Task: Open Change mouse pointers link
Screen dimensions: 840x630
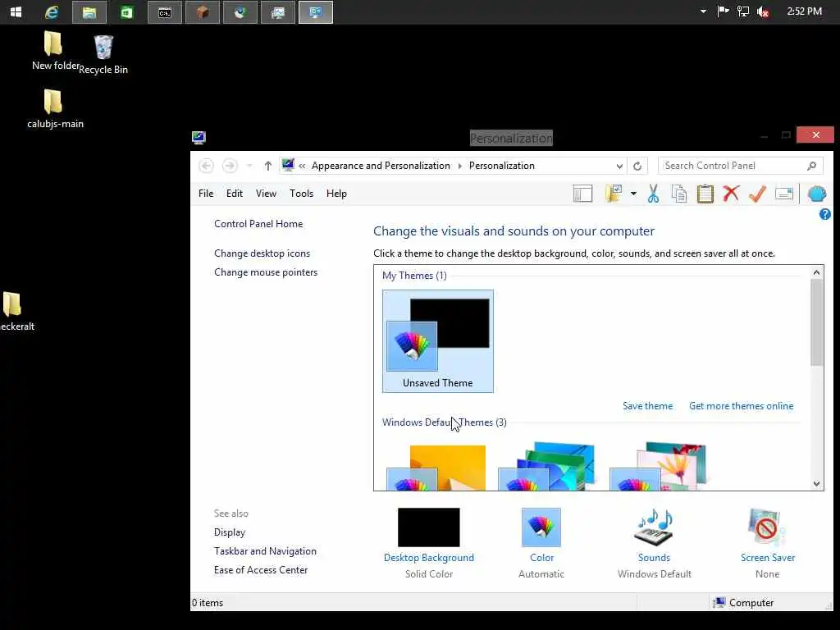Action: (266, 272)
